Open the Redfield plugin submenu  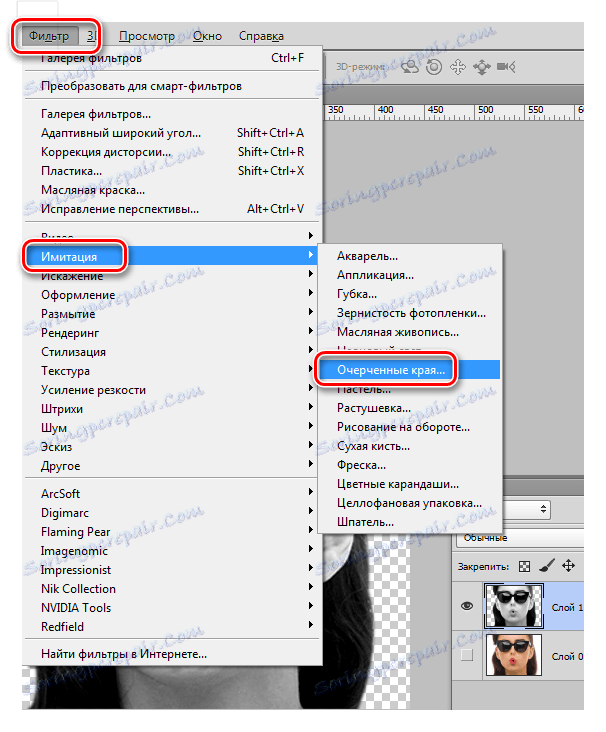point(172,627)
